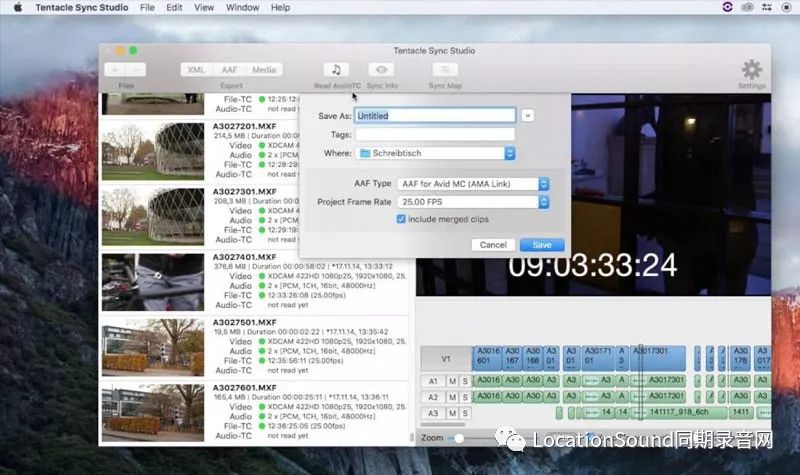
Task: Open the Window menu
Action: (x=242, y=7)
